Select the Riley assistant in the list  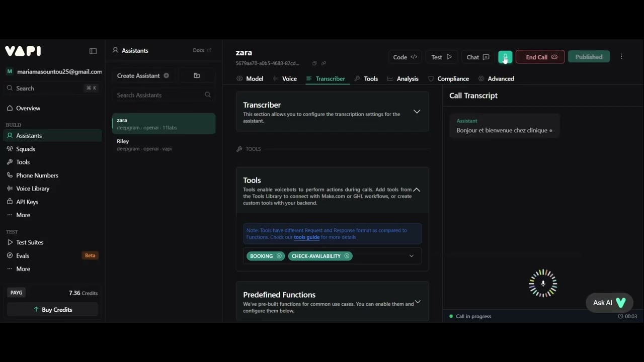(164, 145)
